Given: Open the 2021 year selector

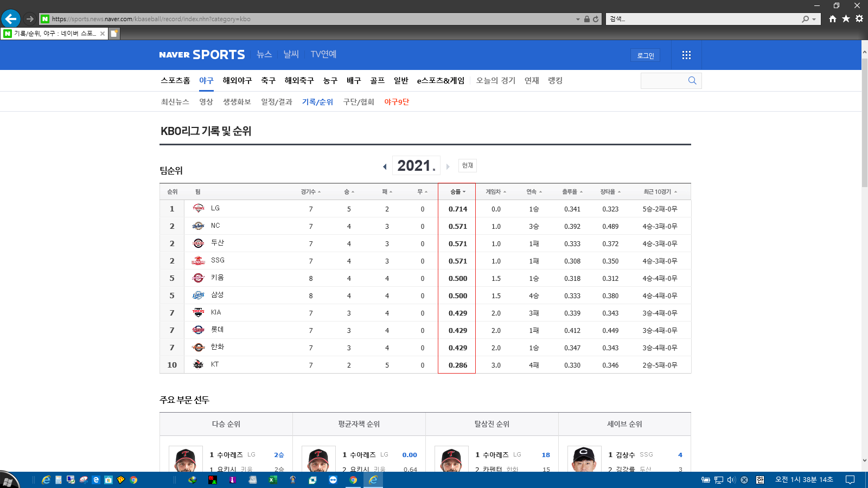Looking at the screenshot, I should coord(417,165).
